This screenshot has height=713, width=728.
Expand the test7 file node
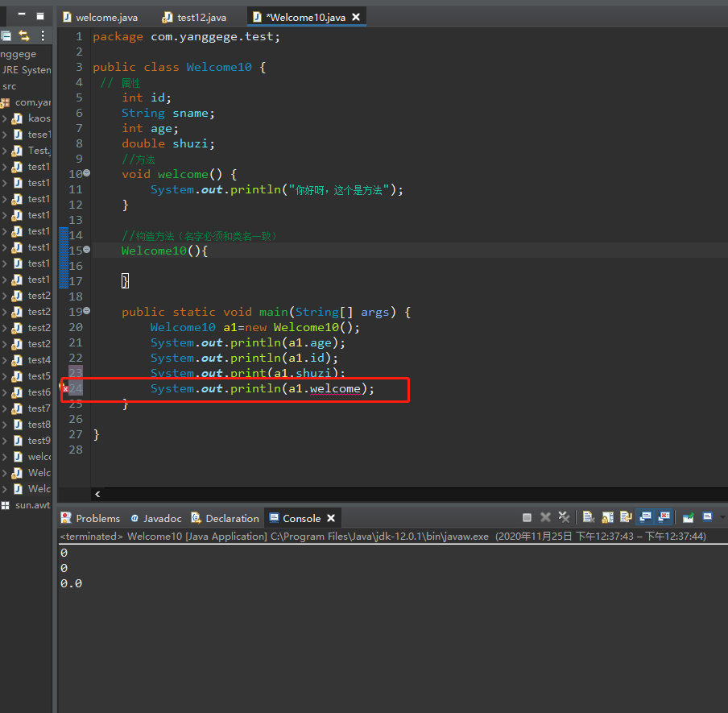coord(5,408)
